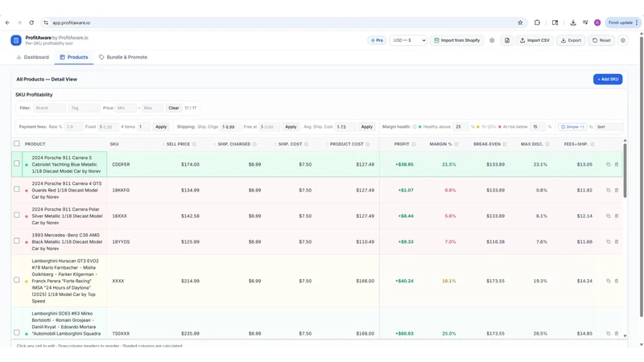Viewport: 644px width, 362px height.
Task: Open the far-right settings gear icon in app header
Action: point(622,40)
